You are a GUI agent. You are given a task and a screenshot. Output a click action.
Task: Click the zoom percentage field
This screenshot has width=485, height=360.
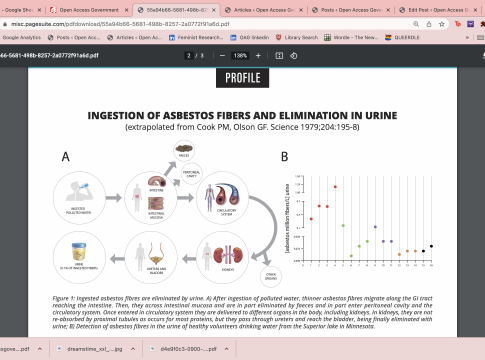pyautogui.click(x=240, y=56)
